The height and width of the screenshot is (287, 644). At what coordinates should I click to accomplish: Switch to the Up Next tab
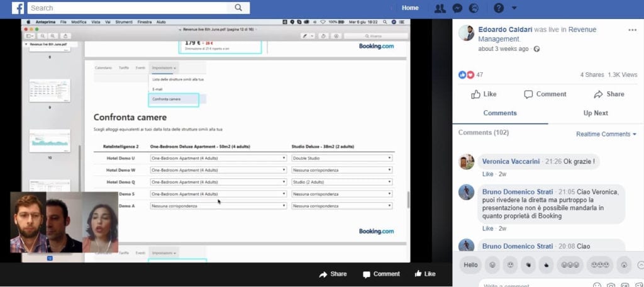(596, 113)
